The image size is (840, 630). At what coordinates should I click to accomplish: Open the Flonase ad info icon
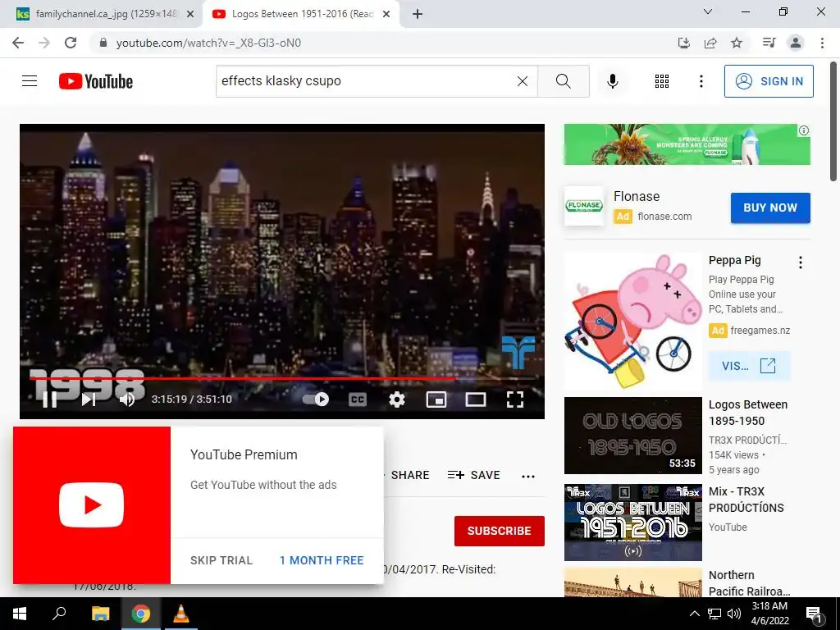804,130
